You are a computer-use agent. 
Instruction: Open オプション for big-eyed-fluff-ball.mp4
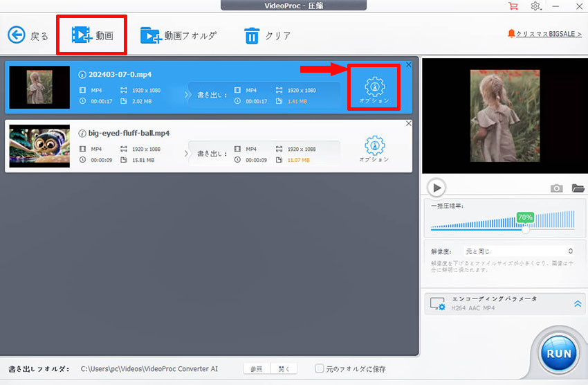(374, 149)
